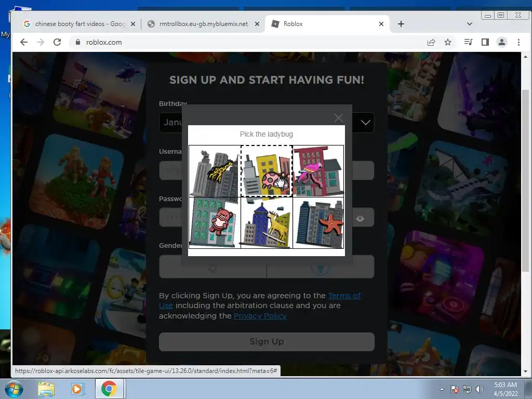Open the volume speaker tray icon
The image size is (532, 399).
479,389
